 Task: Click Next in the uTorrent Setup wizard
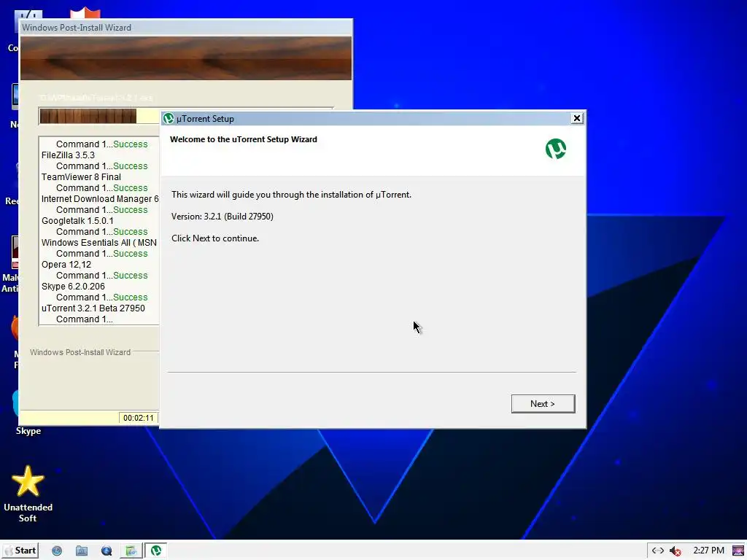click(543, 404)
